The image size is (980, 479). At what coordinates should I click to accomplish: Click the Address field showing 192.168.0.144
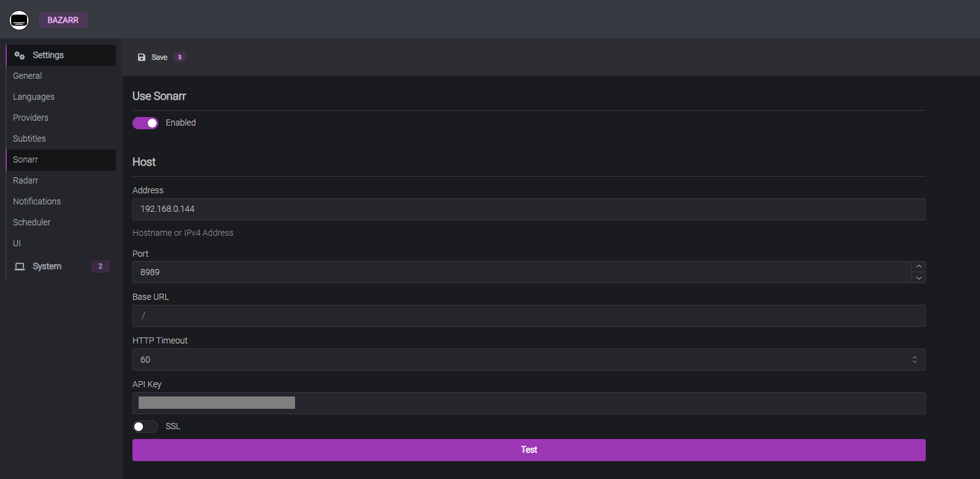tap(528, 209)
